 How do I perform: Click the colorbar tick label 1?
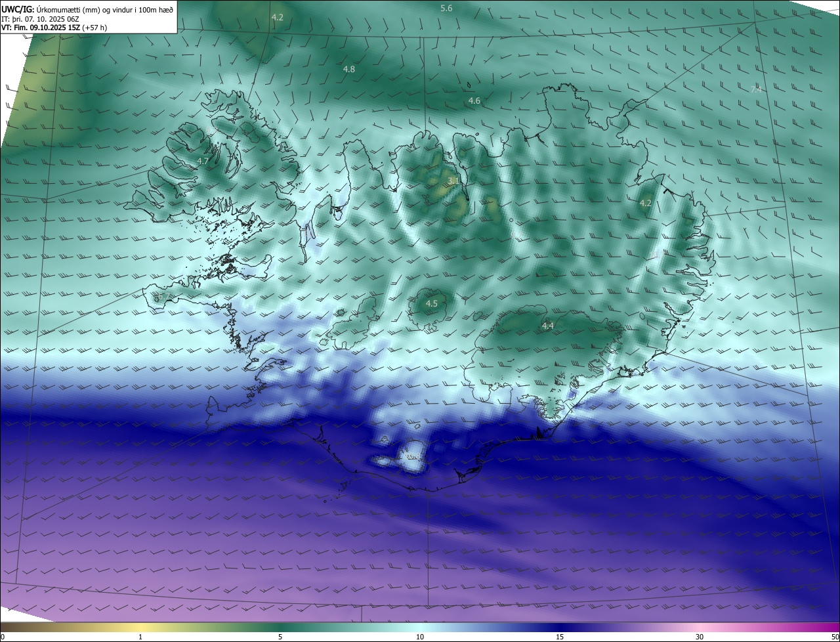140,637
